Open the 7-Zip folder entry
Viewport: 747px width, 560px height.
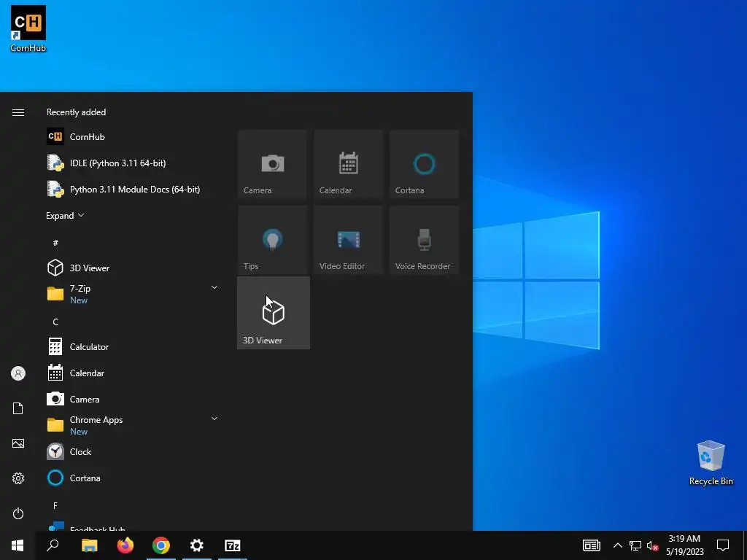(133, 294)
